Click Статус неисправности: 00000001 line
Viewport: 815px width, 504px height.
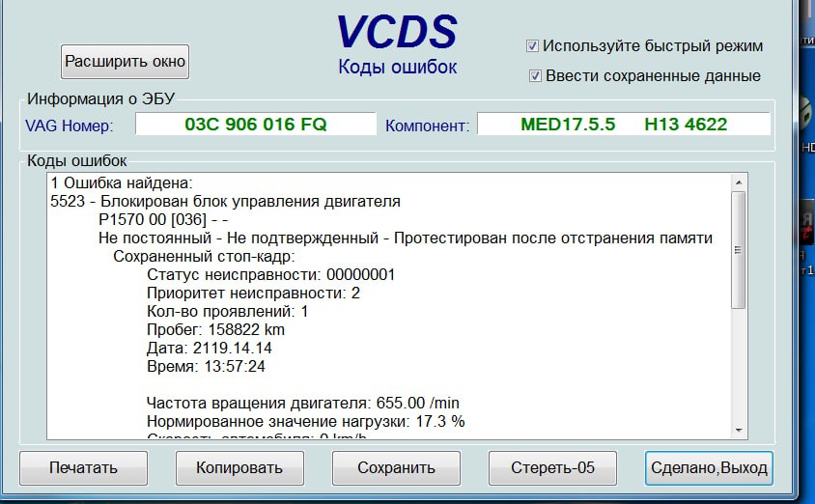(270, 275)
